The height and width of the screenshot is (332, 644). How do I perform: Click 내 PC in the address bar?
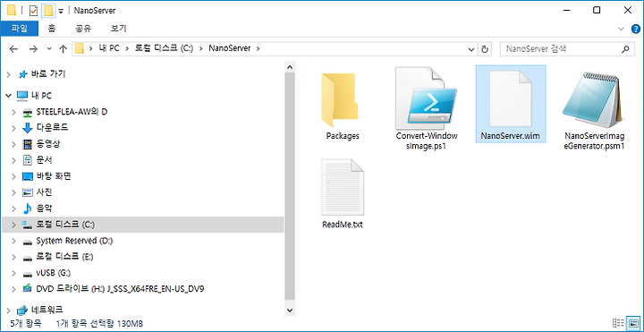click(109, 48)
